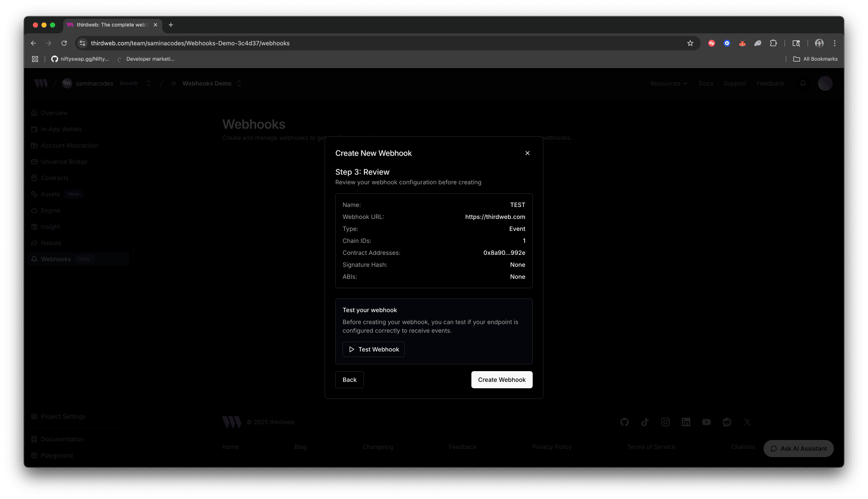Open the Ask AI Assistant widget
868x499 pixels.
[798, 449]
